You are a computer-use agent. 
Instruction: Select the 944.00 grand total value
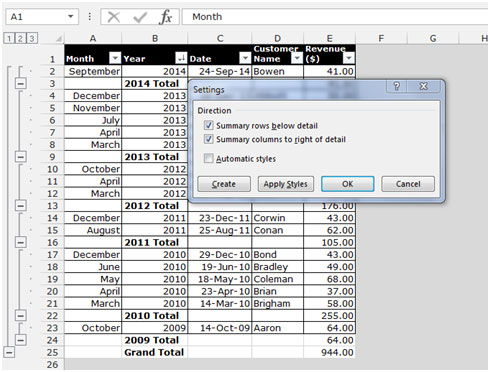point(329,352)
